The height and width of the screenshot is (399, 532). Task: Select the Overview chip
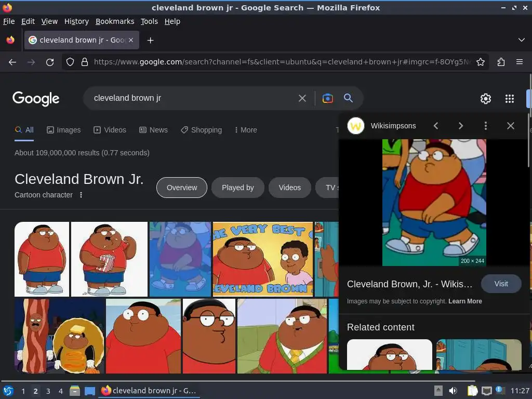[181, 188]
